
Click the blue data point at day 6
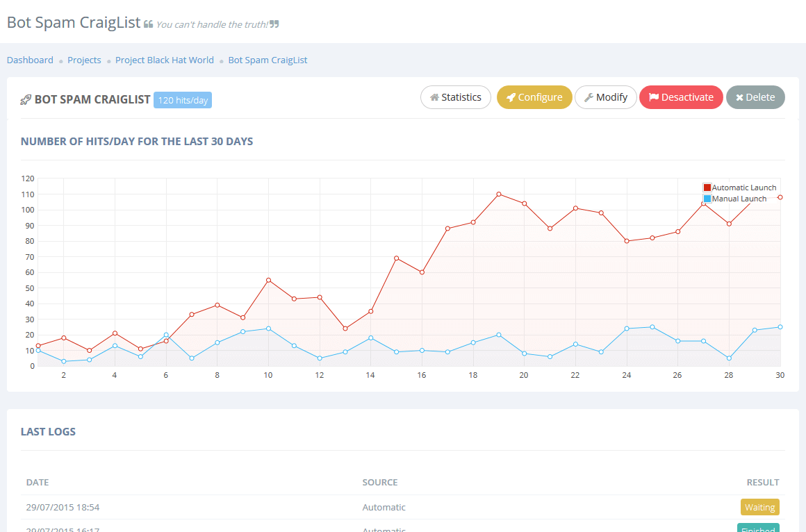[166, 335]
